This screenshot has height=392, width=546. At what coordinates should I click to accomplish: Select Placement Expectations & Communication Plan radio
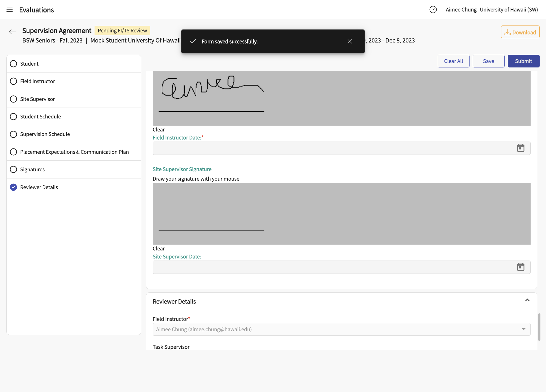click(x=13, y=152)
